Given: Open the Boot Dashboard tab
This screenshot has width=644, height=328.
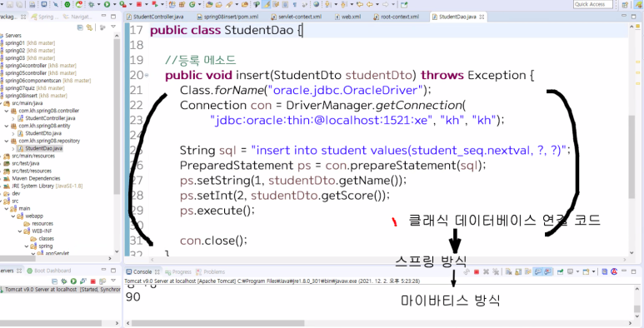Looking at the screenshot, I should point(49,271).
